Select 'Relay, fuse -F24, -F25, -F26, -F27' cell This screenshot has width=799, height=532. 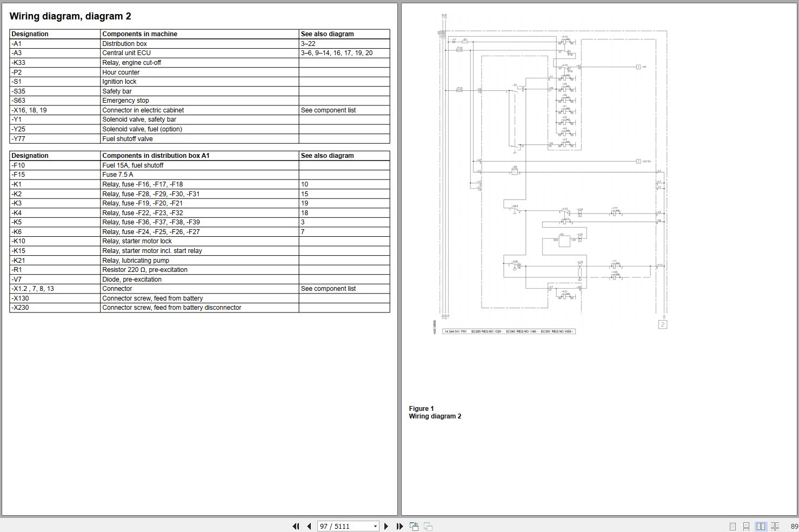199,232
